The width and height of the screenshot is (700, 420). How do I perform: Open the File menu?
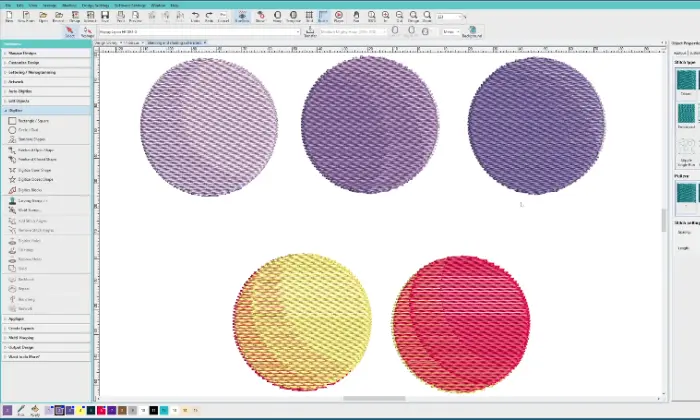(8, 5)
